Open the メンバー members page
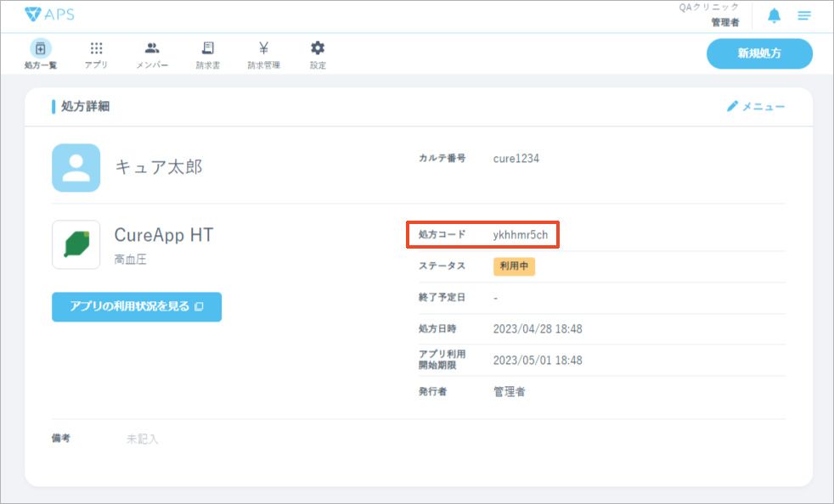The image size is (834, 504). pyautogui.click(x=152, y=55)
